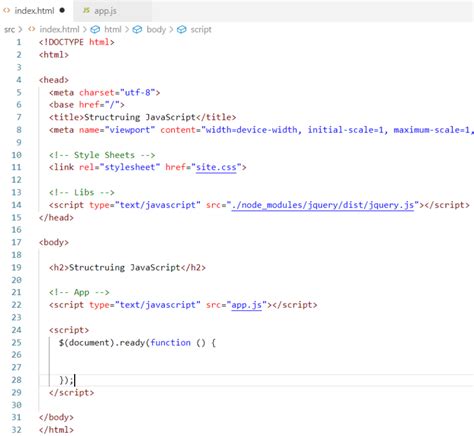Place cursor on empty line 26
The width and height of the screenshot is (474, 436).
pos(257,355)
